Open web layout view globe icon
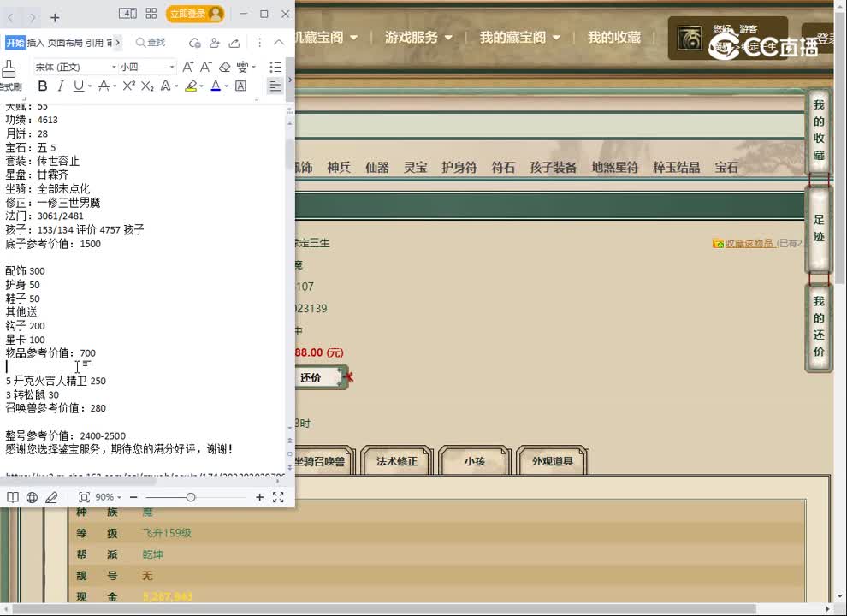847x616 pixels. (x=32, y=497)
